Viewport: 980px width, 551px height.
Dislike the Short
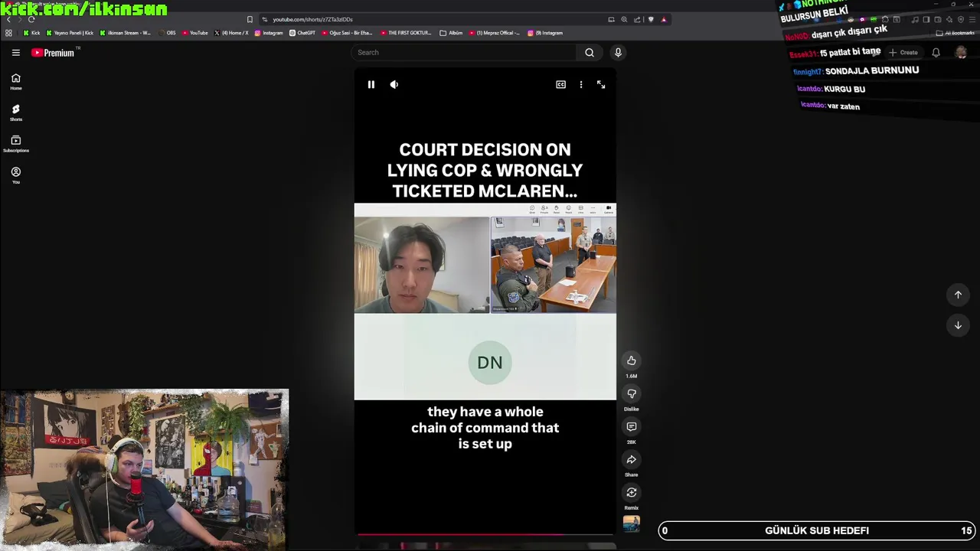[632, 393]
